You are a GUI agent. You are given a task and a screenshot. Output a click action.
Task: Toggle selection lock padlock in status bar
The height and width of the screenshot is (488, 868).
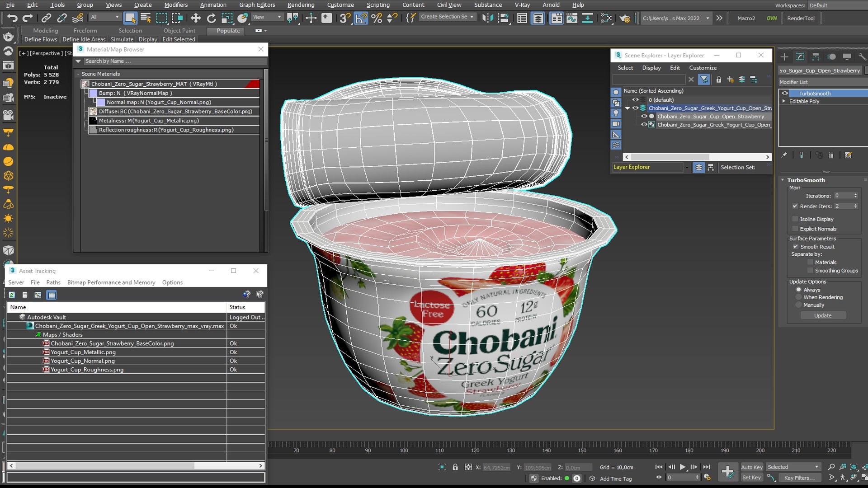point(455,467)
